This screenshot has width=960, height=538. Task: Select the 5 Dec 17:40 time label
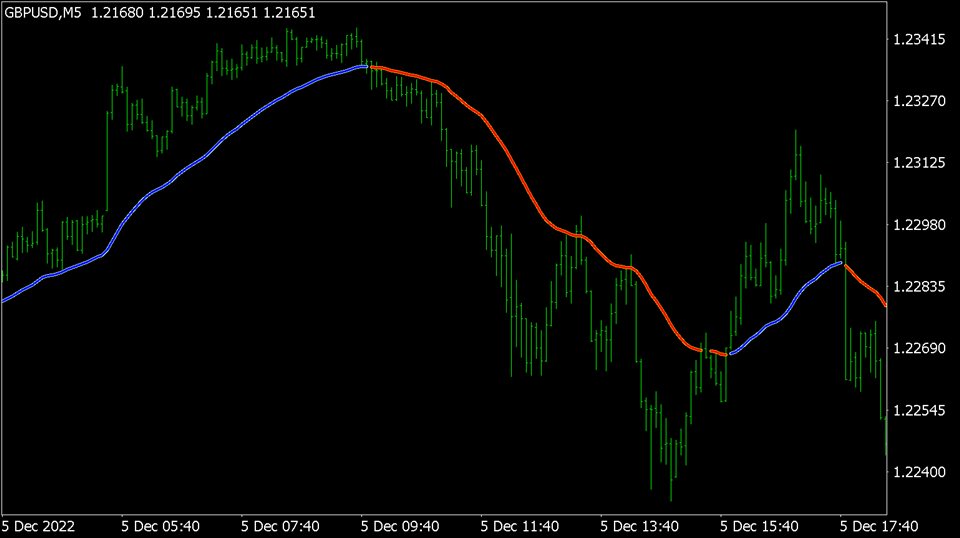tap(879, 526)
